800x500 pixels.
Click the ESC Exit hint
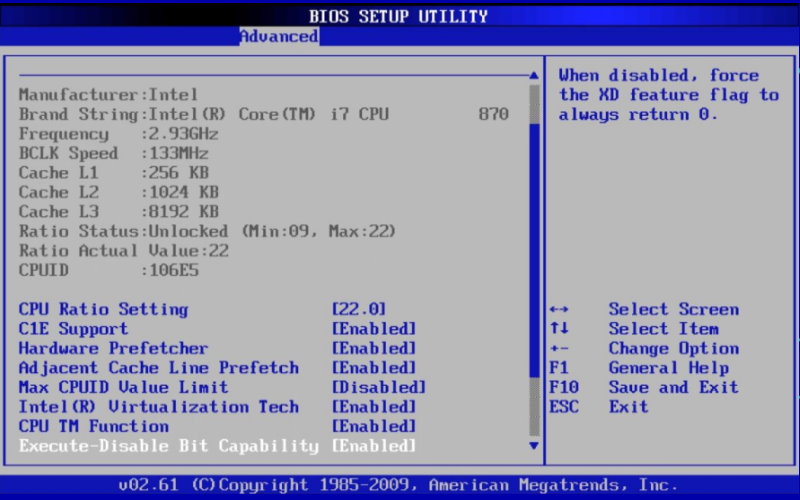pyautogui.click(x=599, y=407)
